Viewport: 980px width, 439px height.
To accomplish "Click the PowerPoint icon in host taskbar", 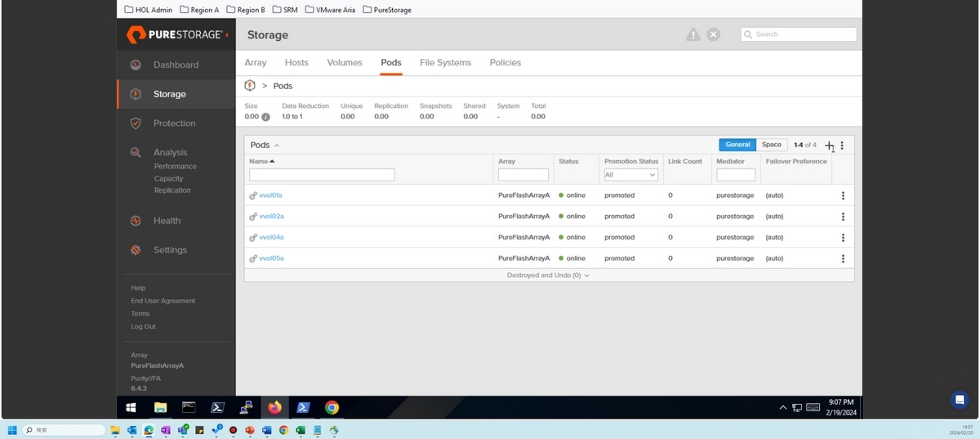I will [250, 430].
